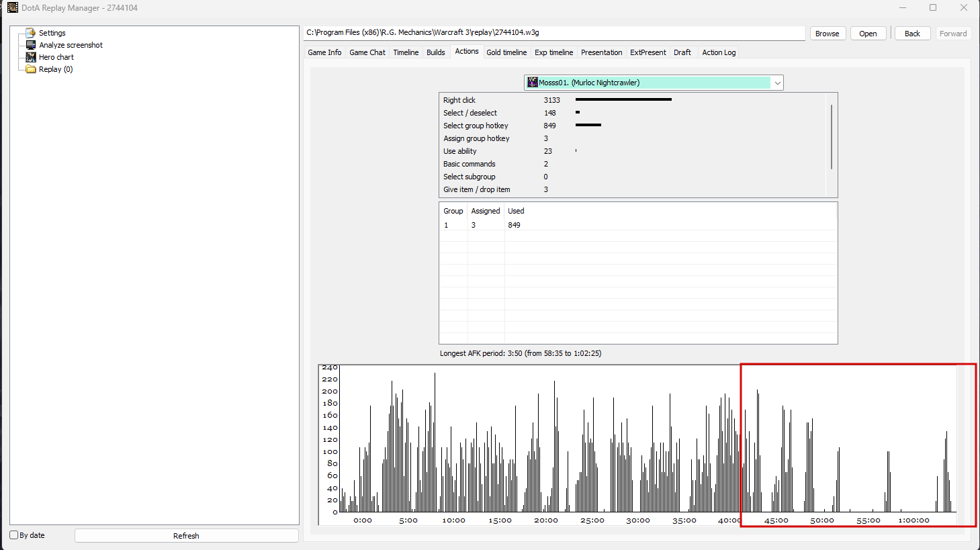
Task: Click the Murloc Nightcrawler hero portrait icon
Action: pyautogui.click(x=533, y=83)
